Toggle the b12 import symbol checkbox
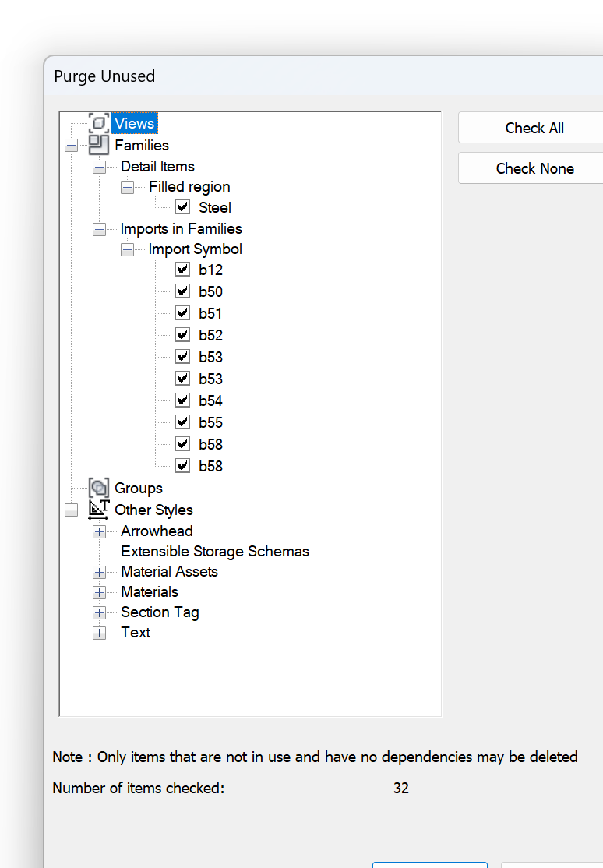Viewport: 603px width, 868px height. point(183,270)
